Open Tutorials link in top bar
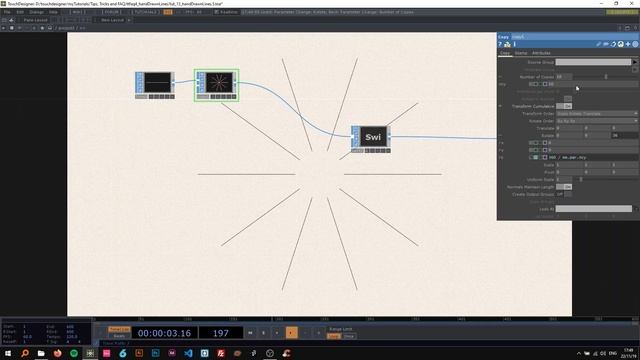Viewport: 640px width, 360px height. [x=146, y=12]
